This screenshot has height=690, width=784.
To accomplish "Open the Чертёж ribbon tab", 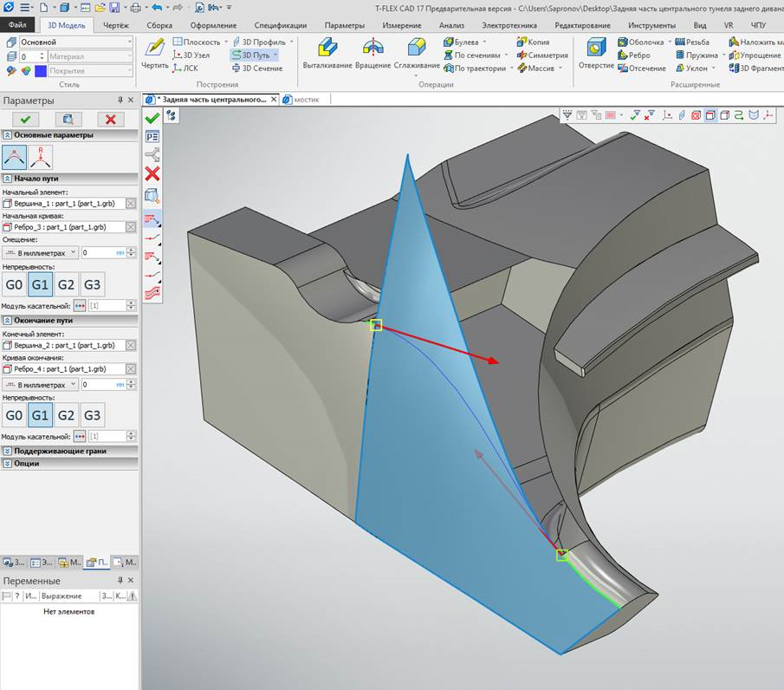I will click(115, 25).
